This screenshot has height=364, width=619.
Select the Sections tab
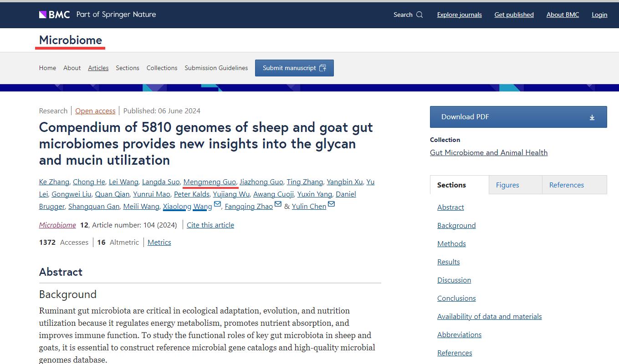pos(451,185)
